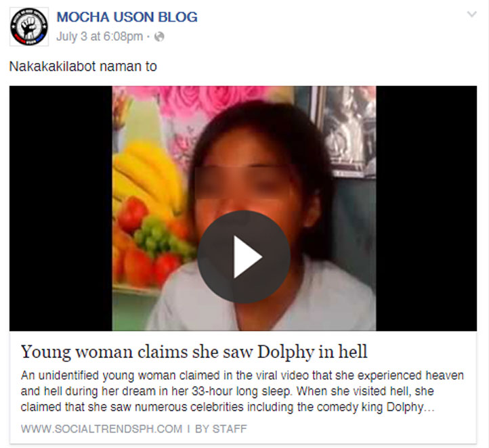Click the left black bar of the video preview

tap(61, 208)
